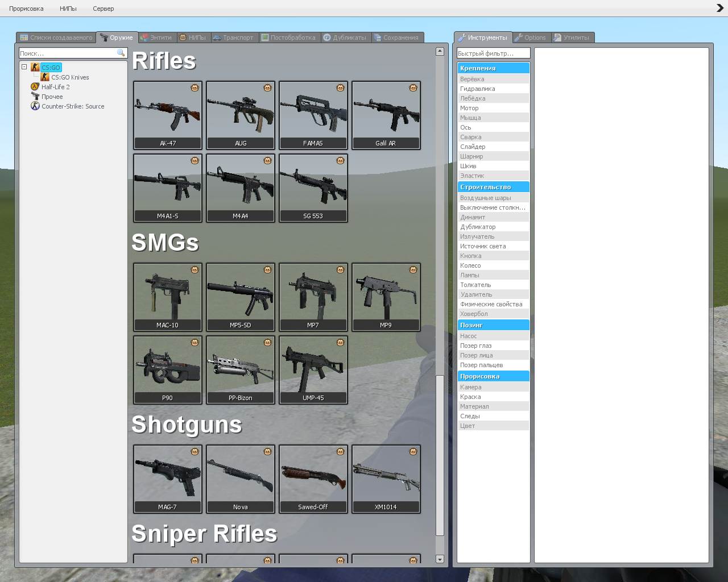Select the "Колесо" tool

point(494,265)
